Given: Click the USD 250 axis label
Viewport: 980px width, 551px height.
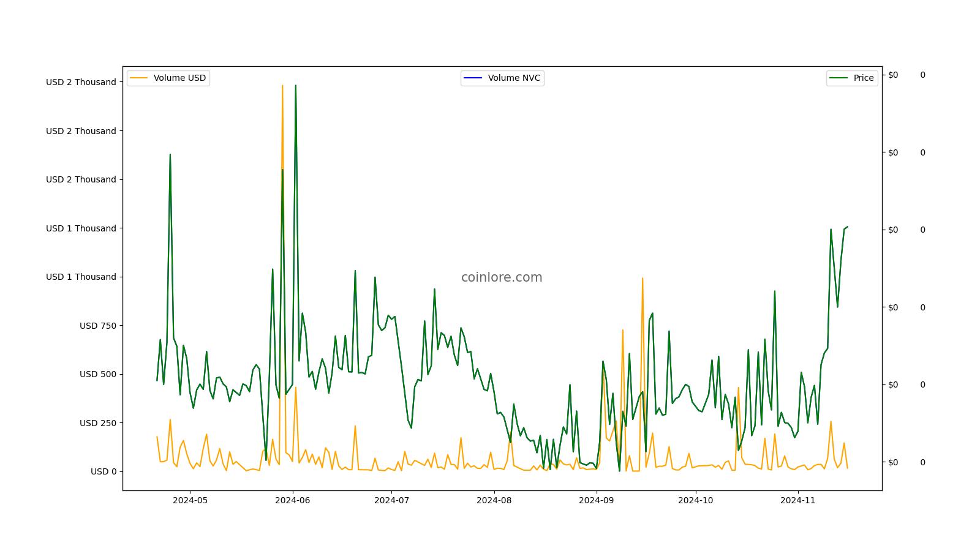Looking at the screenshot, I should pos(98,423).
